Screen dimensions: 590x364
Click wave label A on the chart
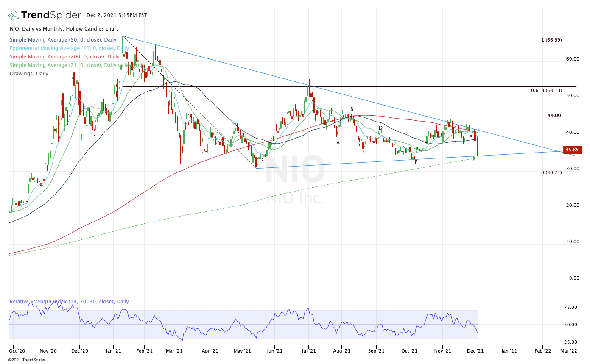[338, 143]
